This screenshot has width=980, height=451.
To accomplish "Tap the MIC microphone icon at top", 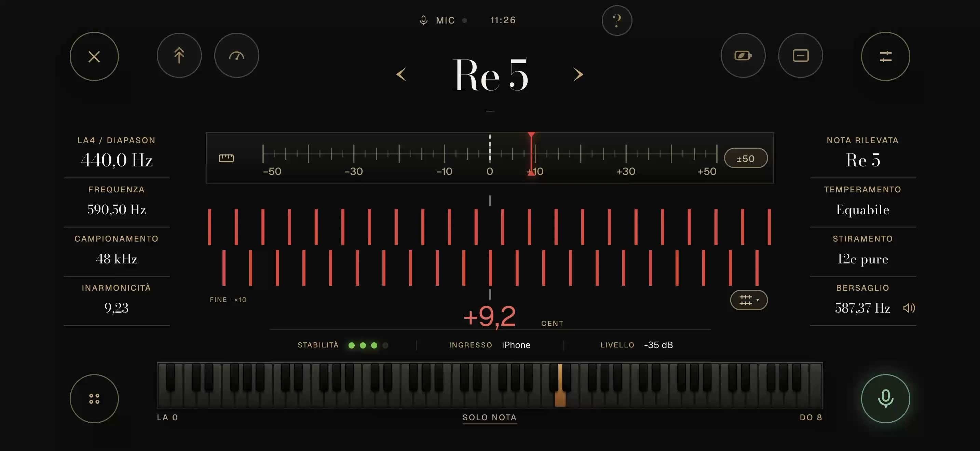I will pos(423,20).
